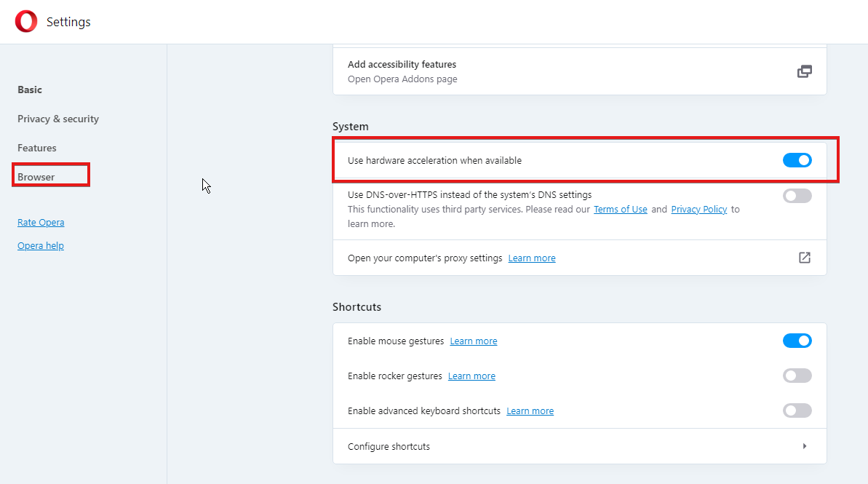Viewport: 868px width, 484px height.
Task: Select Basic in the sidebar
Action: pos(30,90)
